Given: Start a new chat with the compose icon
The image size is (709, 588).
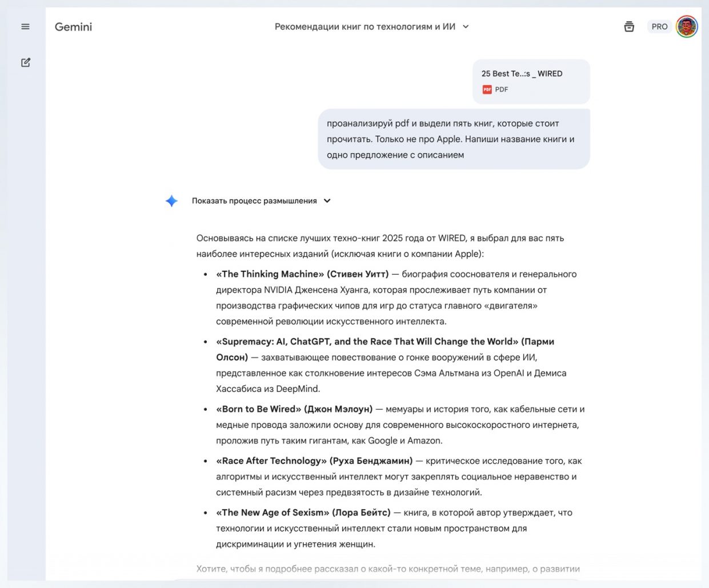Looking at the screenshot, I should (26, 62).
